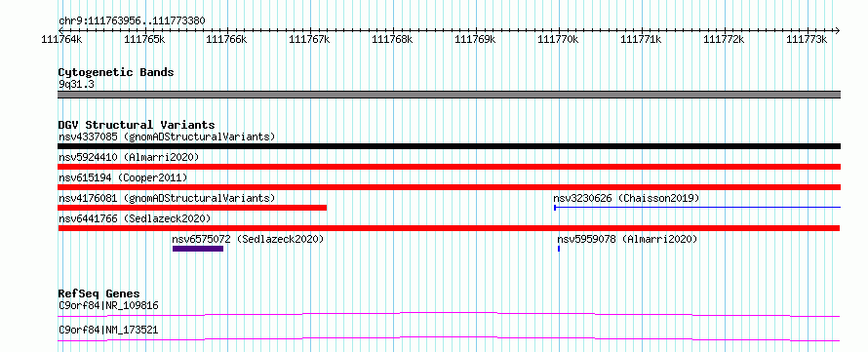868x352 pixels.
Task: Click the RefSeq Genes track title
Action: (x=99, y=293)
